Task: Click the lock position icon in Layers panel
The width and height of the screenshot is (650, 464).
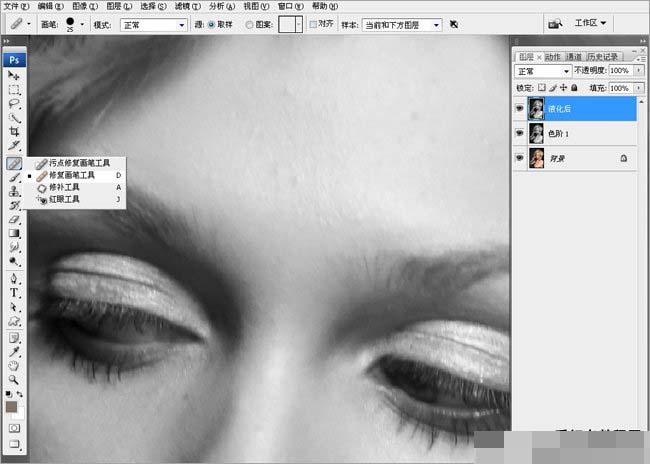Action: tap(563, 88)
